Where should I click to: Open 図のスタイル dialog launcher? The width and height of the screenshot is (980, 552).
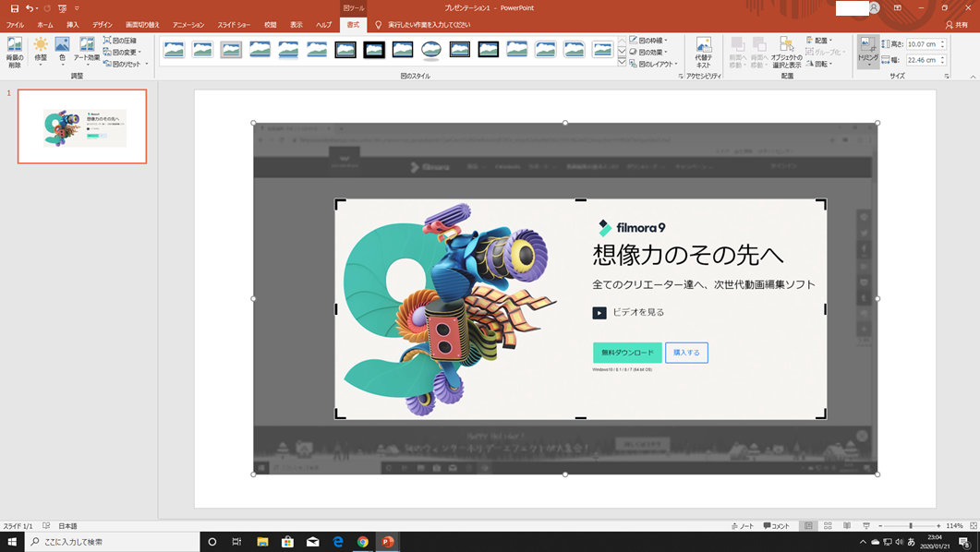point(681,77)
